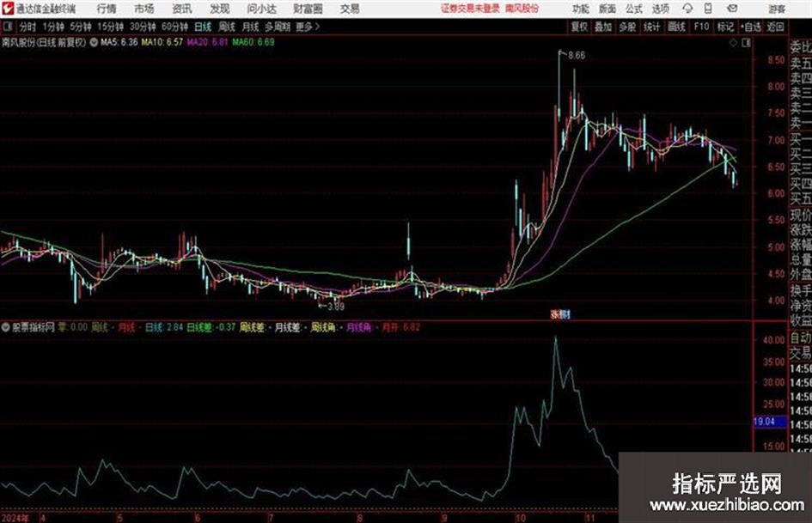The height and width of the screenshot is (523, 812).
Task: Click the 统计 statistics toolbar button
Action: tap(652, 27)
